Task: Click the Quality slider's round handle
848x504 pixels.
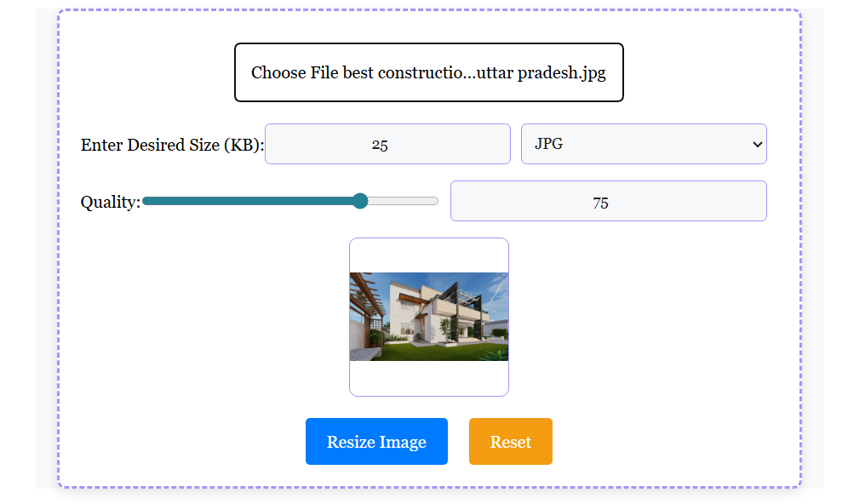Action: tap(360, 201)
